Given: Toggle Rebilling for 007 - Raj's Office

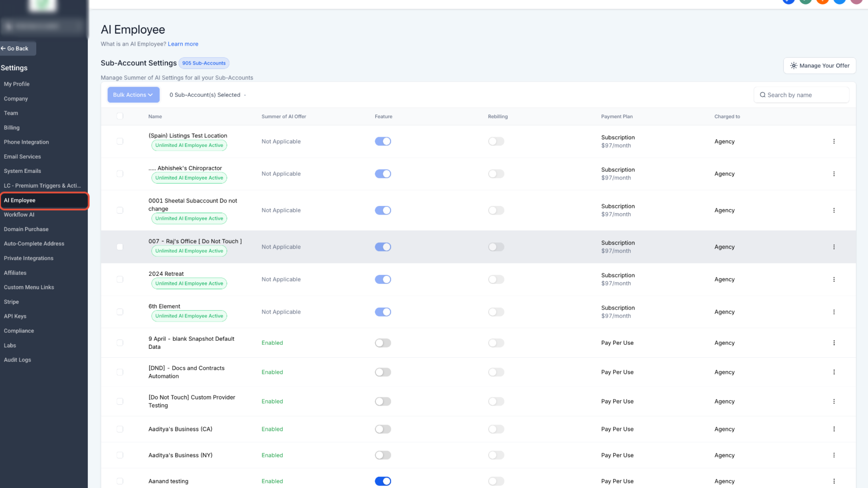Looking at the screenshot, I should pos(496,247).
